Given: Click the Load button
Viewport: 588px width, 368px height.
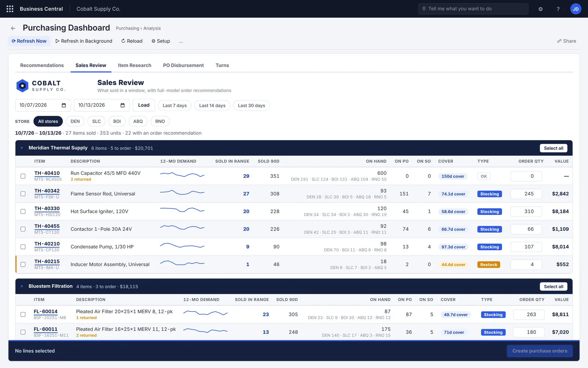Looking at the screenshot, I should [144, 105].
